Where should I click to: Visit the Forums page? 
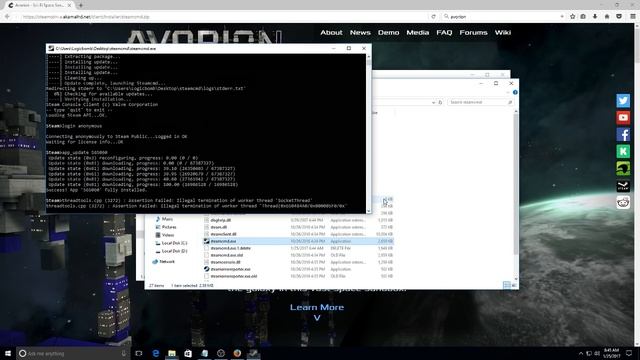click(x=473, y=33)
